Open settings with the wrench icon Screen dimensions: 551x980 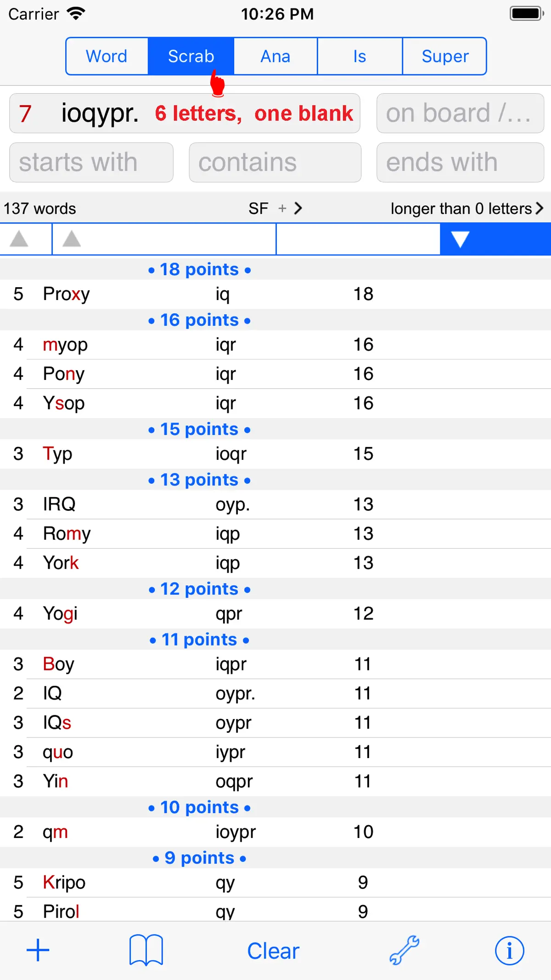click(404, 950)
